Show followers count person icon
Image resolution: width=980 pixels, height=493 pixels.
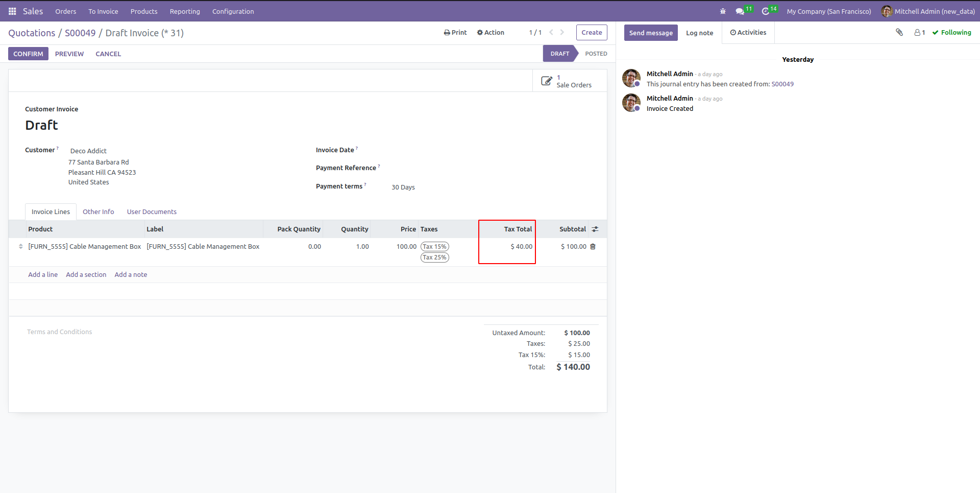920,32
